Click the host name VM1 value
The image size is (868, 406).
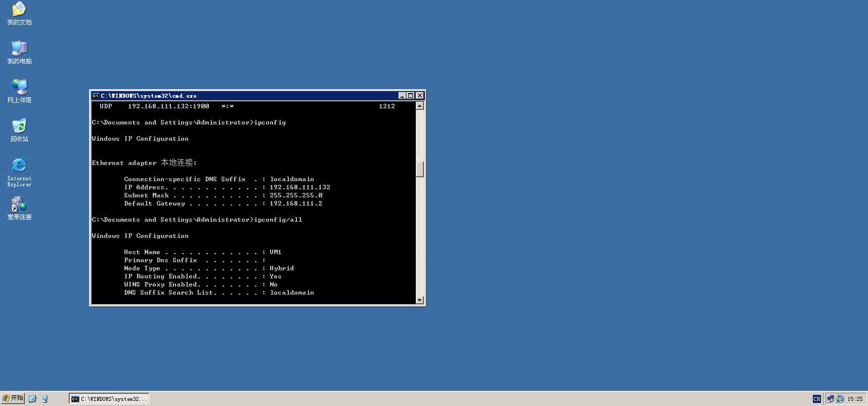pyautogui.click(x=276, y=252)
